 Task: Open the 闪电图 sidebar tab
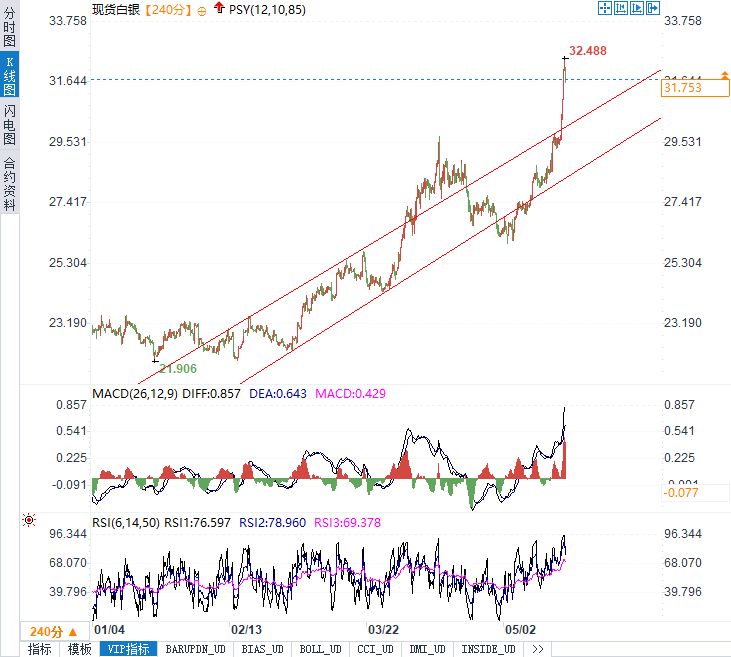[9, 124]
